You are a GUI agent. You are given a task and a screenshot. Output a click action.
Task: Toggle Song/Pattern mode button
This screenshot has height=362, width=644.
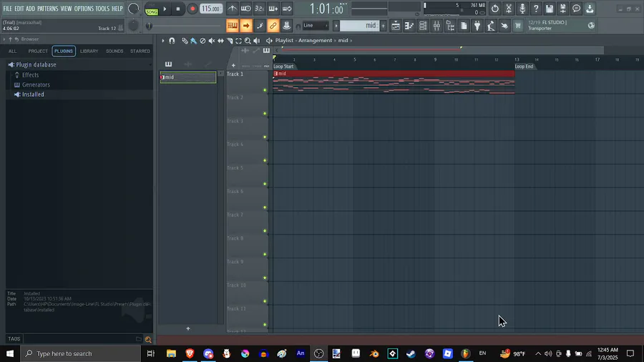[152, 9]
